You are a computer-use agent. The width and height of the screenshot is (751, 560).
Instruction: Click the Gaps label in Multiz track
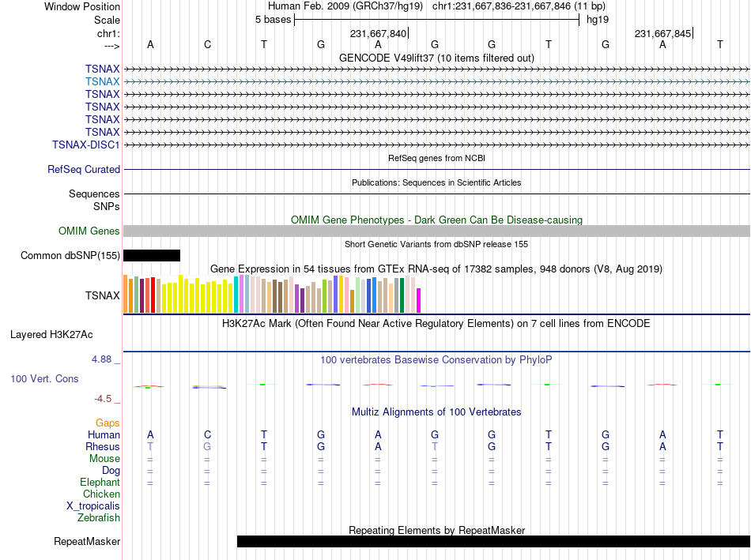108,423
